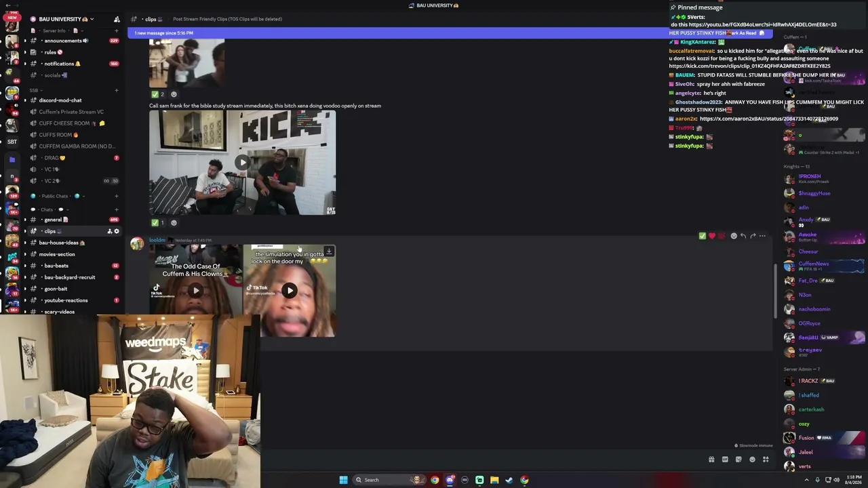Screen dimensions: 868x488
Task: Download the second TikTok video attachment
Action: [x=329, y=251]
